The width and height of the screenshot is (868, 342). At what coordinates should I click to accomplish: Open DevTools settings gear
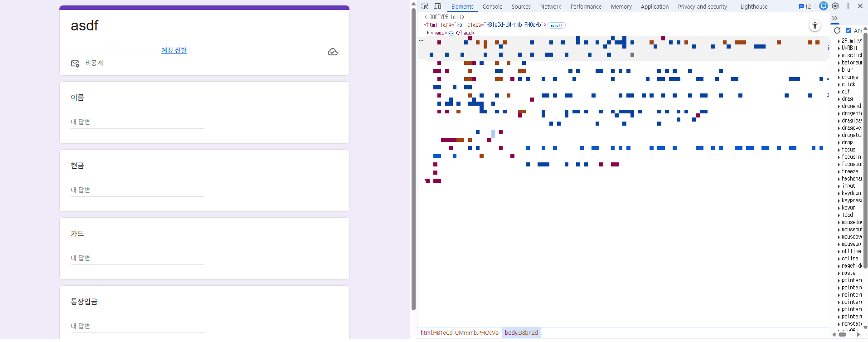(x=835, y=6)
